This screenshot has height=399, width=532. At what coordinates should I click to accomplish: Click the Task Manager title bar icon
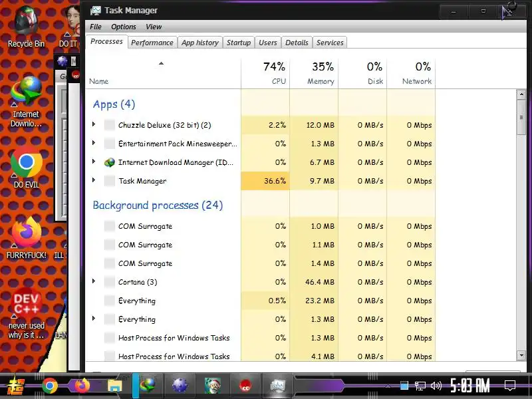[96, 11]
